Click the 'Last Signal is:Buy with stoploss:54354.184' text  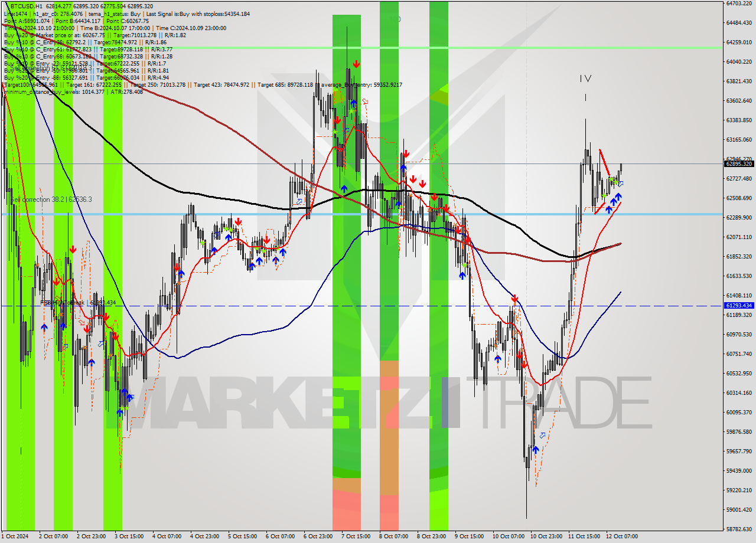[x=197, y=14]
